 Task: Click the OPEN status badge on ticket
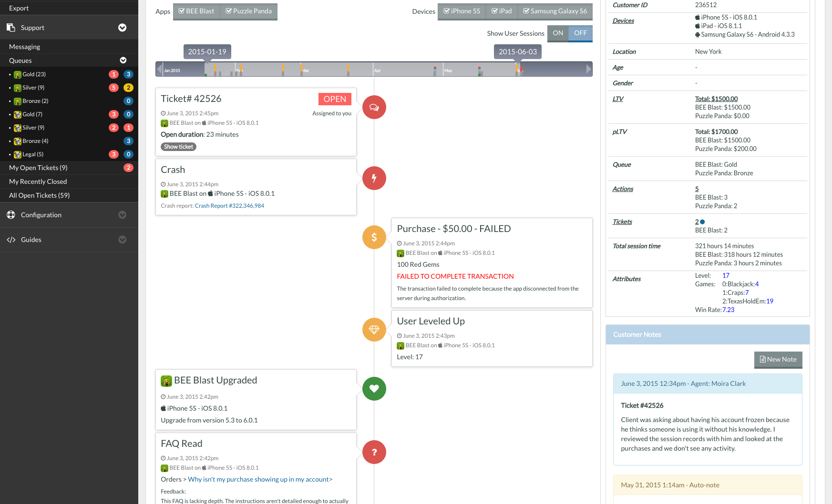pos(335,99)
